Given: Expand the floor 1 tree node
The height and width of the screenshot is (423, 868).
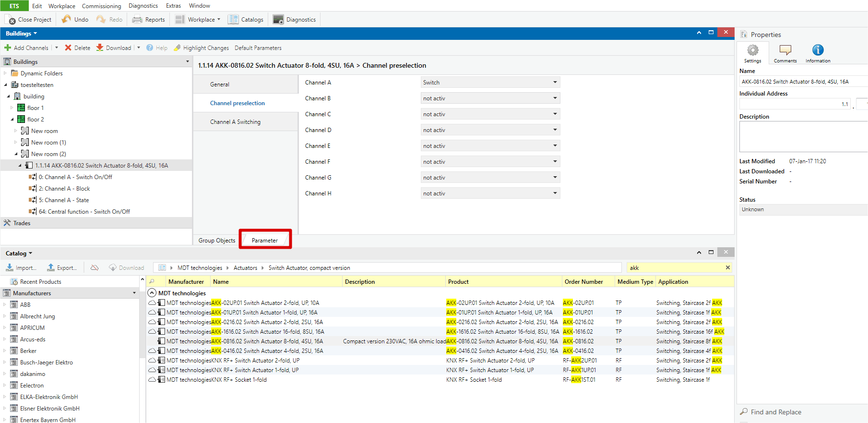Looking at the screenshot, I should click(x=12, y=108).
